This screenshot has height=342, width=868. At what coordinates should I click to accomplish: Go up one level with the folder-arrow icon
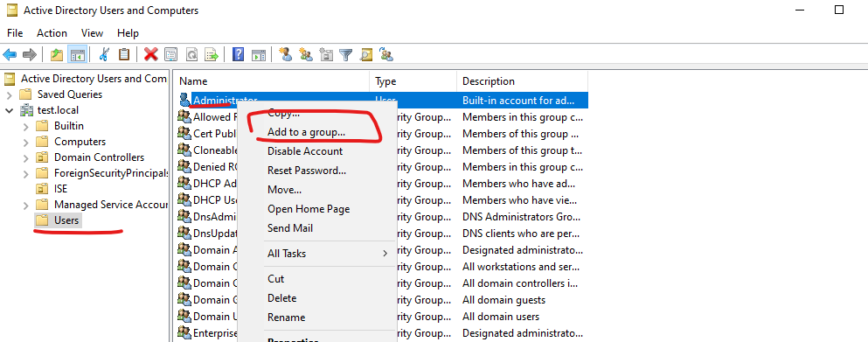point(57,54)
